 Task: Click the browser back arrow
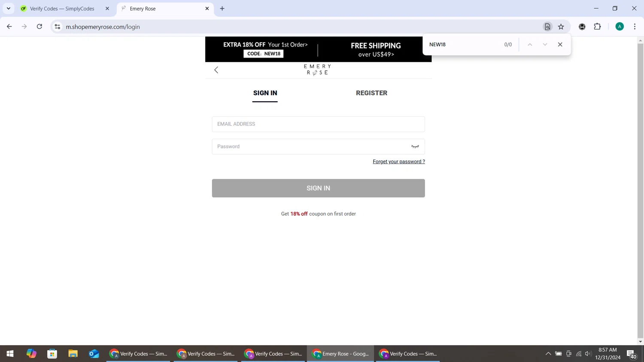[9, 27]
